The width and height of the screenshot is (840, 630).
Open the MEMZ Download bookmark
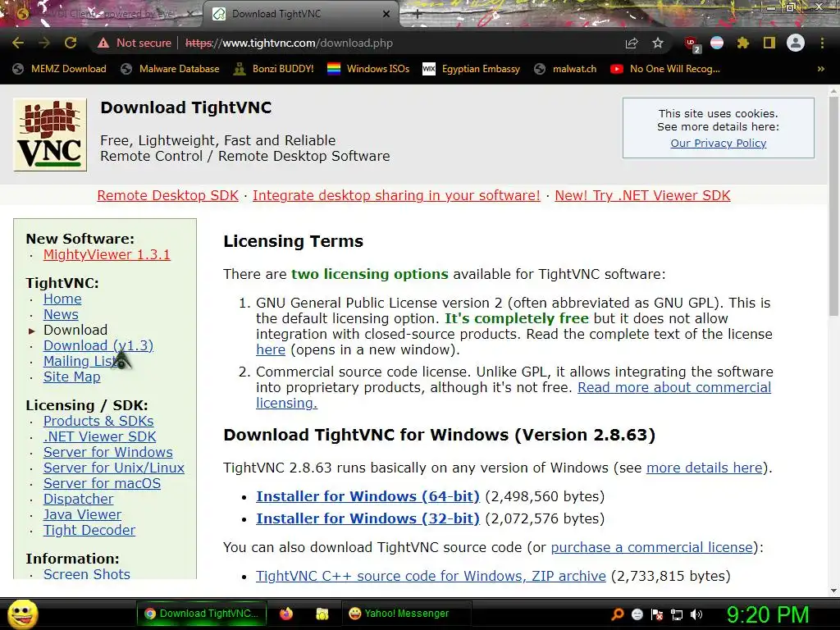coord(59,69)
